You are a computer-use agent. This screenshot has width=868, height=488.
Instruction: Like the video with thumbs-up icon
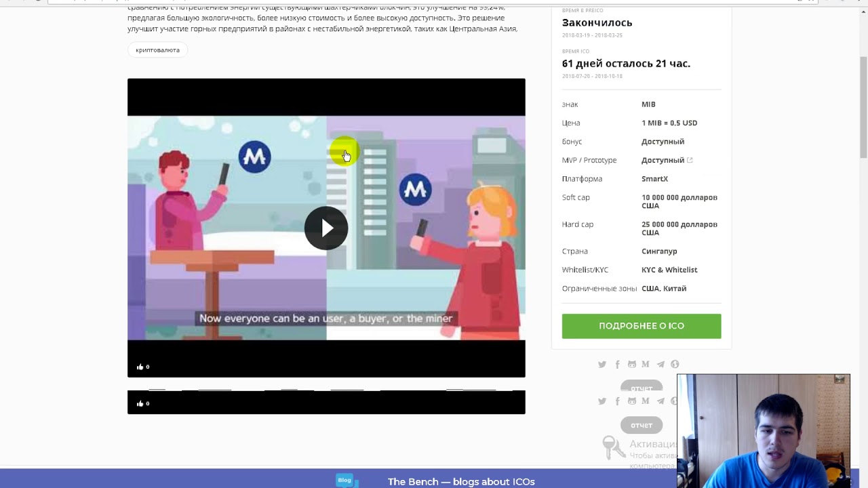[x=140, y=367]
